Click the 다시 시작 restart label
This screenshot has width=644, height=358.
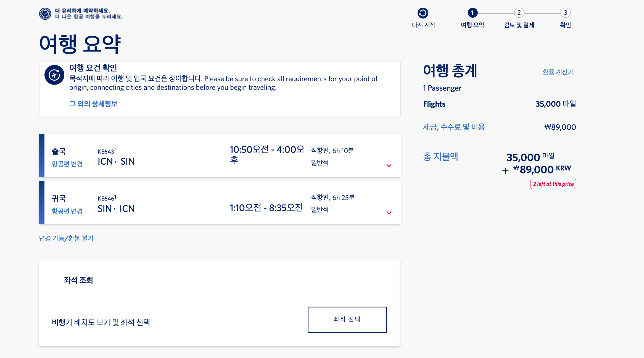point(423,25)
